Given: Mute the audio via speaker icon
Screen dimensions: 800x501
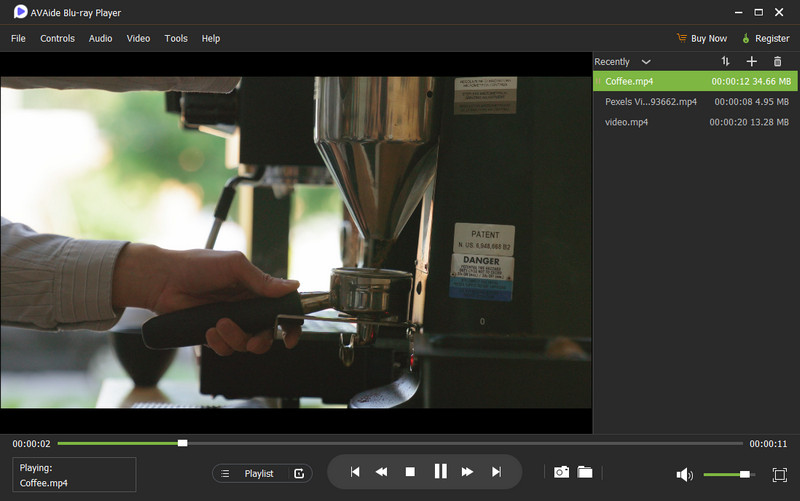Looking at the screenshot, I should tap(685, 474).
